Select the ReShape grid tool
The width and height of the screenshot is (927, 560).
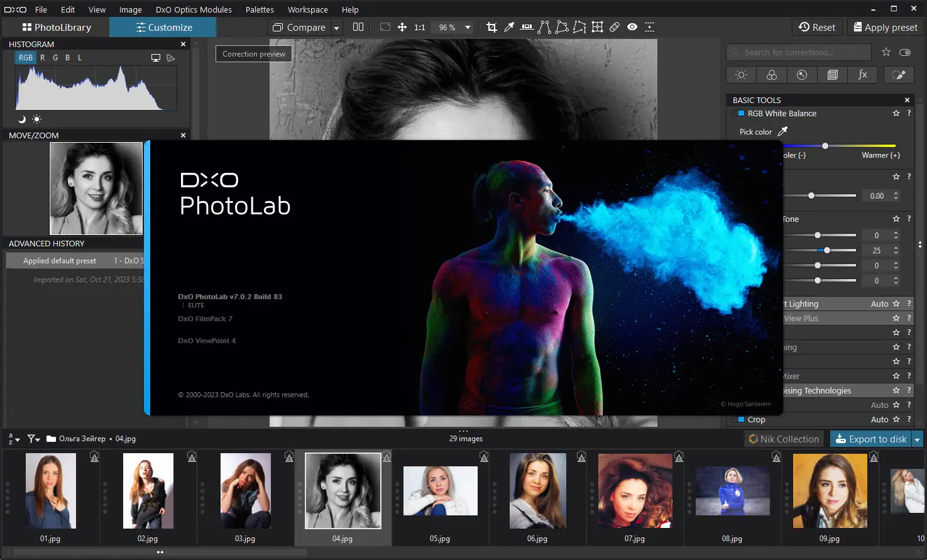coord(597,27)
